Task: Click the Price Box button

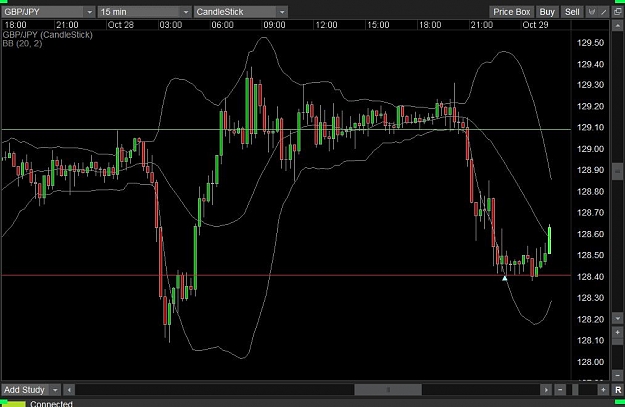Action: point(511,12)
